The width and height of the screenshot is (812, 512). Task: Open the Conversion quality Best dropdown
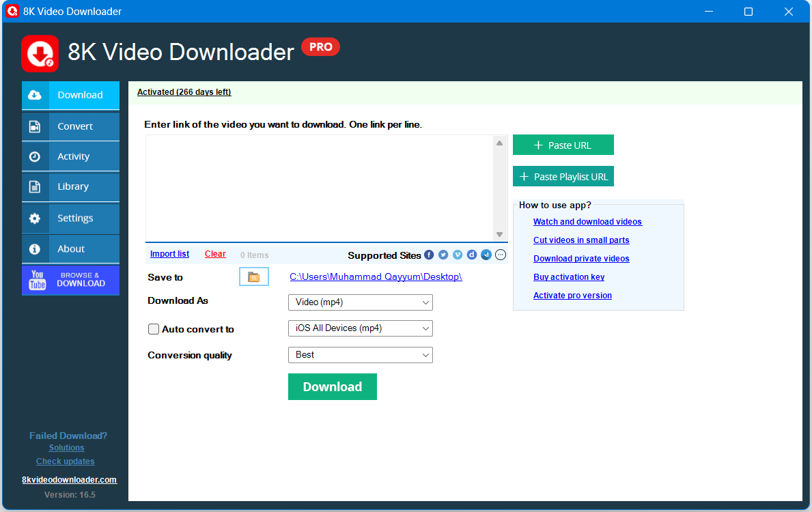coord(361,355)
